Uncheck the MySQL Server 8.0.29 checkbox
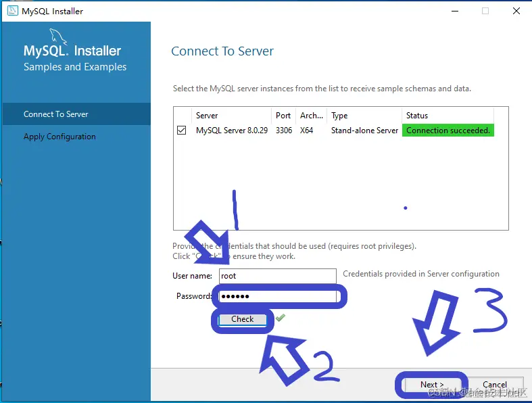Image resolution: width=532 pixels, height=403 pixels. 182,131
